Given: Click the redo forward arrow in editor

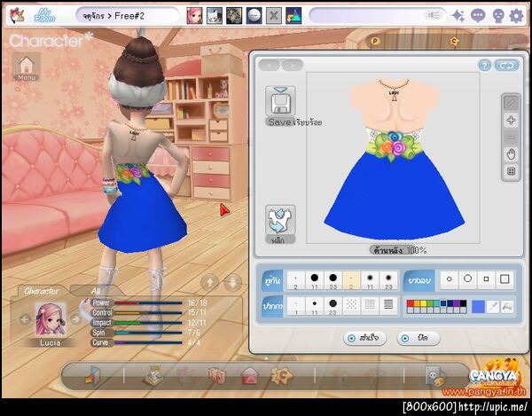Looking at the screenshot, I should [292, 65].
